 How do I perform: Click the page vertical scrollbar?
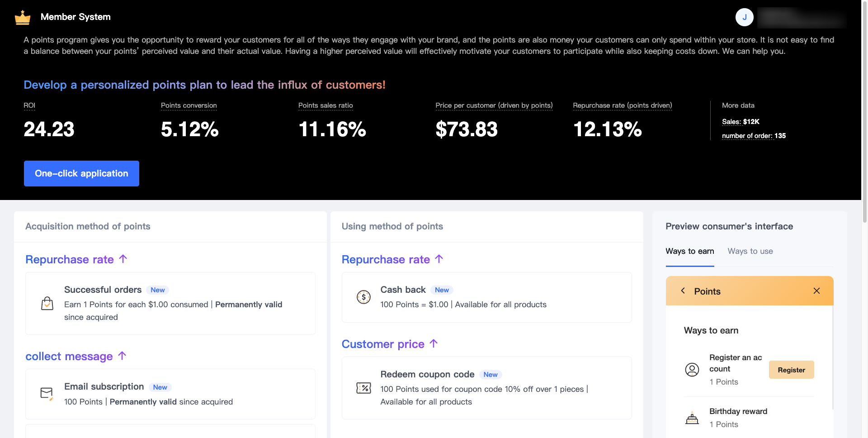[864, 113]
